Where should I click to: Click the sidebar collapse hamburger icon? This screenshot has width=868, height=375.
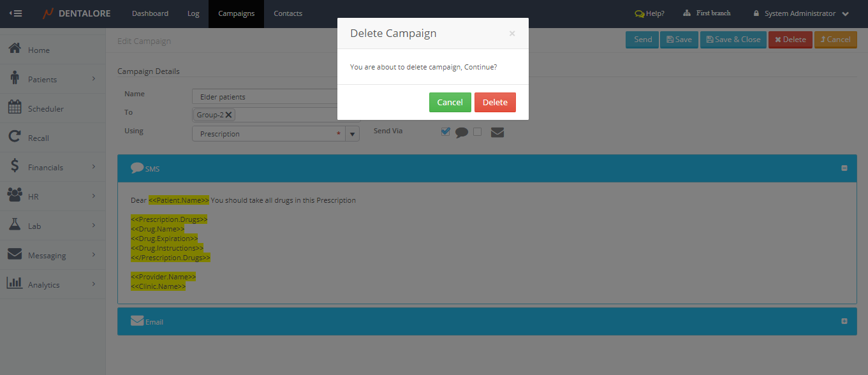point(16,13)
